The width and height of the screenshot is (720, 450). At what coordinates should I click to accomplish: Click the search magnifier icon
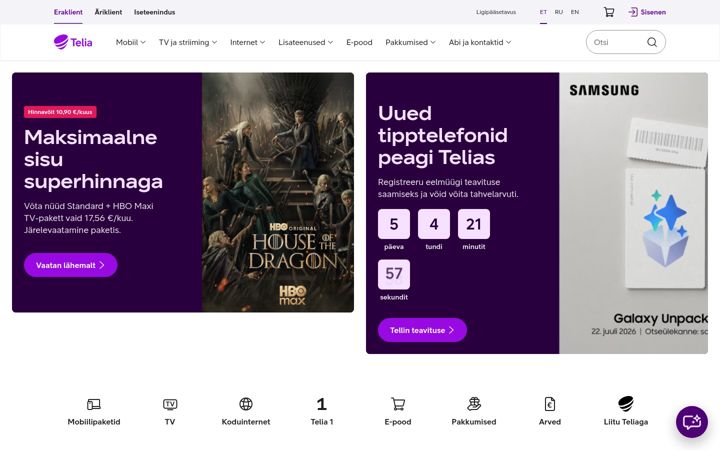point(652,42)
